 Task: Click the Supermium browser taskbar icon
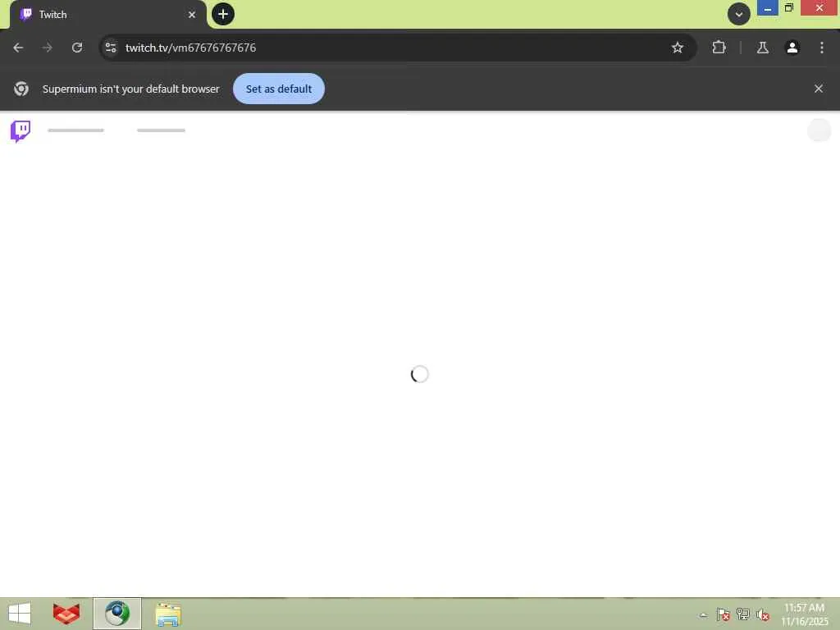coord(117,614)
